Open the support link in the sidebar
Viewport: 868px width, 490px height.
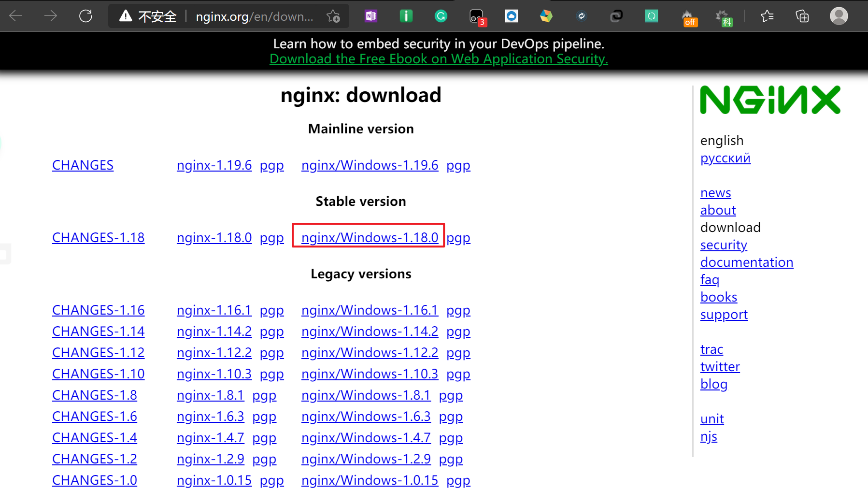tap(724, 315)
